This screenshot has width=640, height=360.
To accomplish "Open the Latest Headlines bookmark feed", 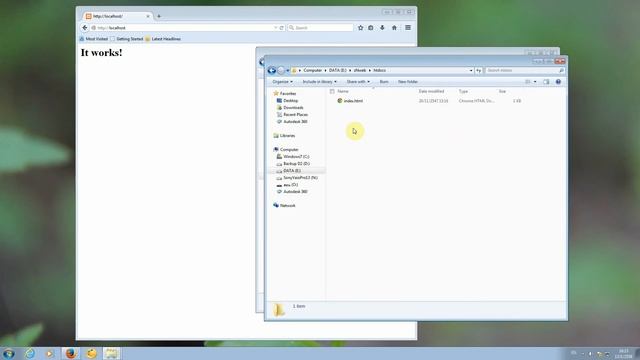I will [163, 39].
